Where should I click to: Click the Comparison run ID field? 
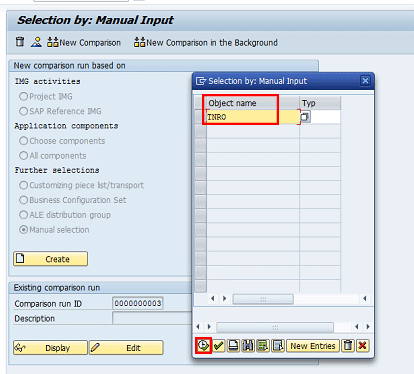(x=138, y=303)
